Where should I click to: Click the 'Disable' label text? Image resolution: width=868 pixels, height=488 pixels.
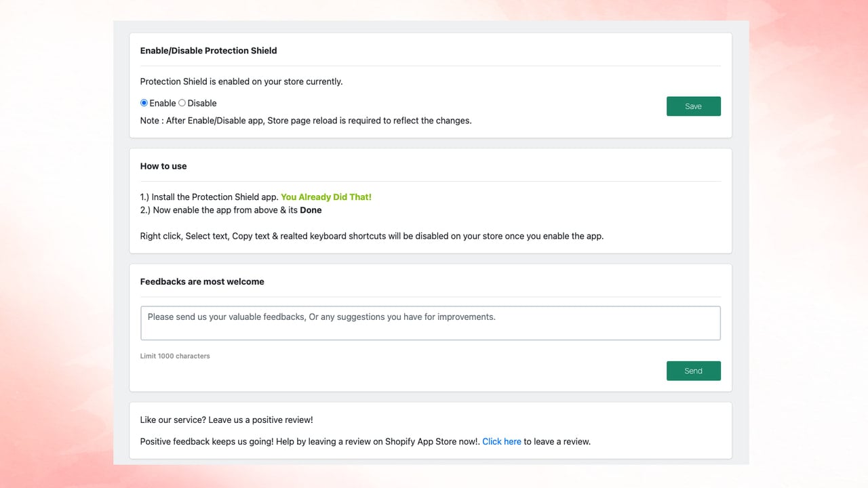pyautogui.click(x=202, y=103)
